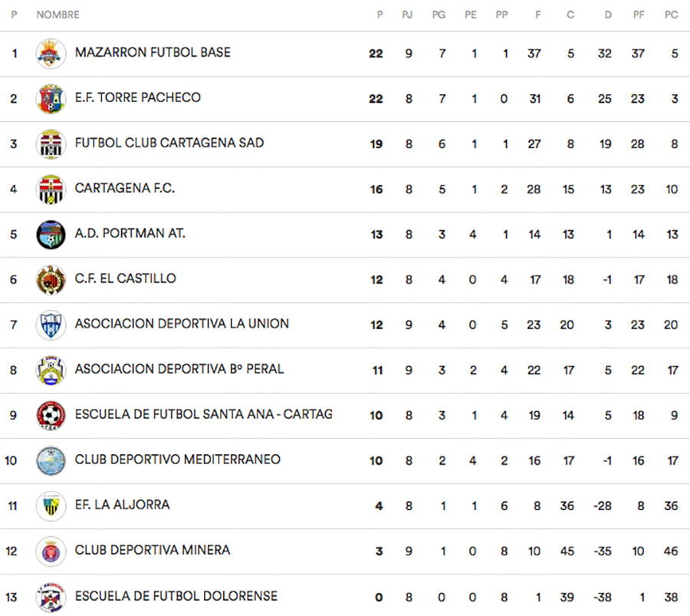Click the PF column header

(x=639, y=15)
